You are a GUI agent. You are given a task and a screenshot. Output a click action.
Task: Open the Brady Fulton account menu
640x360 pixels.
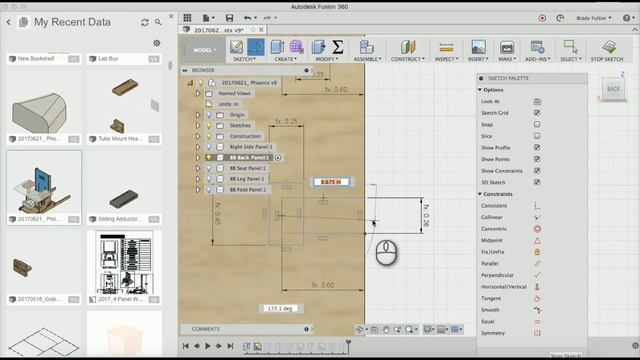coord(594,18)
